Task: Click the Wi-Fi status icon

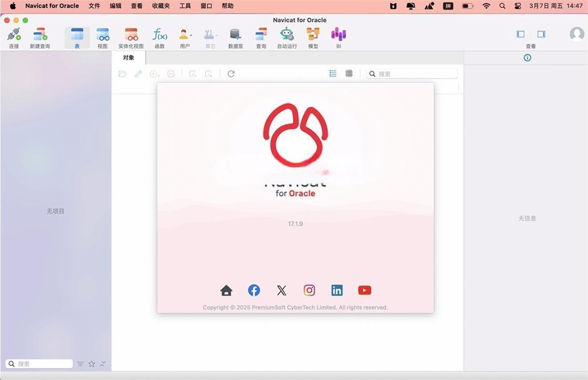Action: (x=487, y=6)
